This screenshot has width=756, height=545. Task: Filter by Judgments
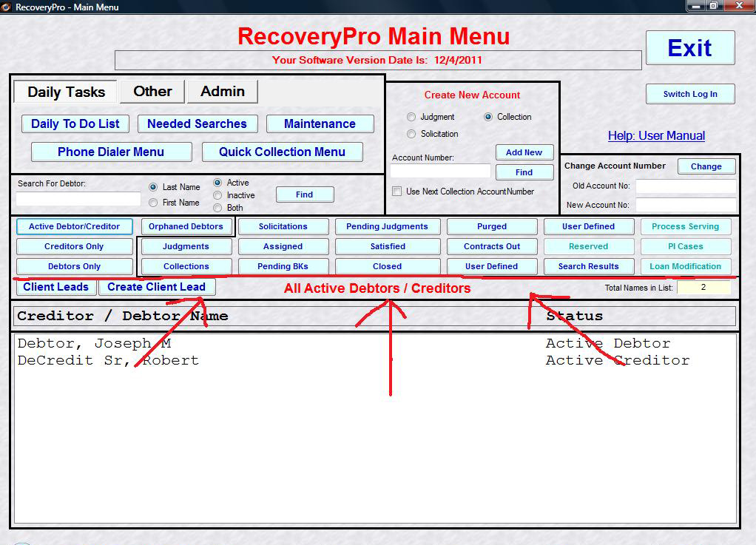click(x=186, y=246)
